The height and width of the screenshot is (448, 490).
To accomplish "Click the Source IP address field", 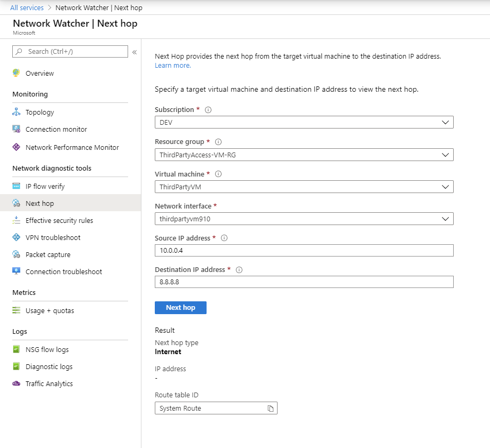I will (x=304, y=250).
